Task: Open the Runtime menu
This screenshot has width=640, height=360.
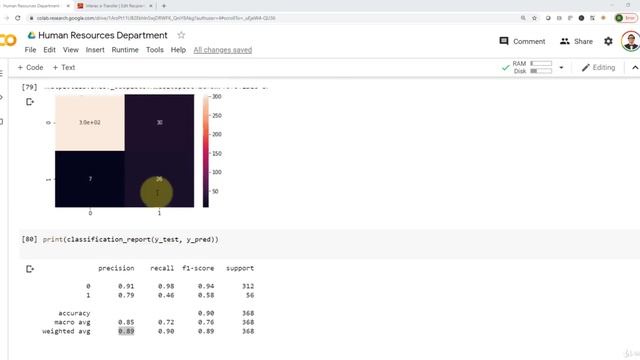Action: coord(125,50)
